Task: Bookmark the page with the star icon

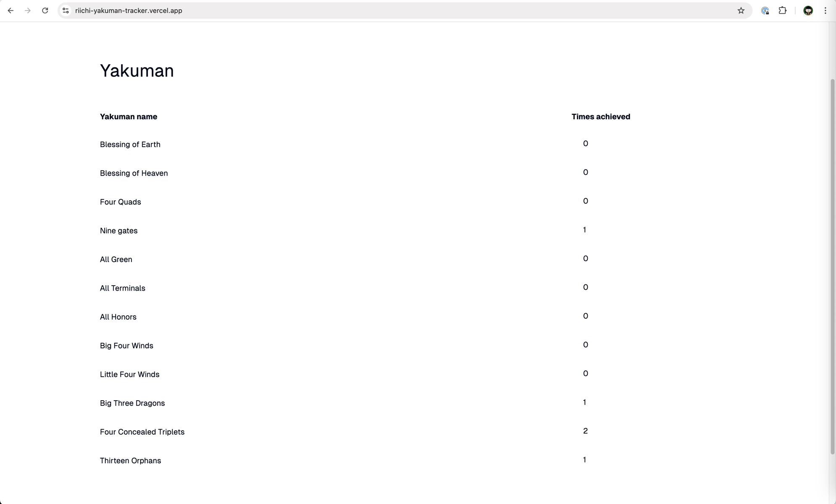Action: (741, 10)
